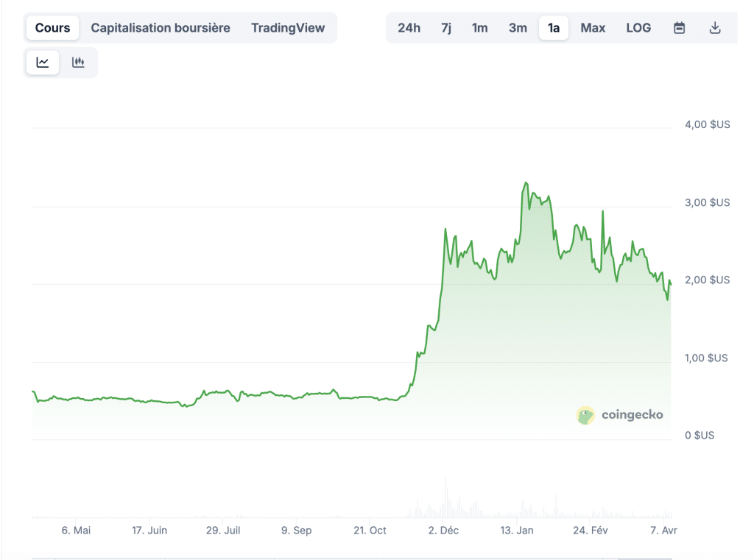Click the 2. Déc date label
Screen dimensions: 754x560
coord(444,531)
